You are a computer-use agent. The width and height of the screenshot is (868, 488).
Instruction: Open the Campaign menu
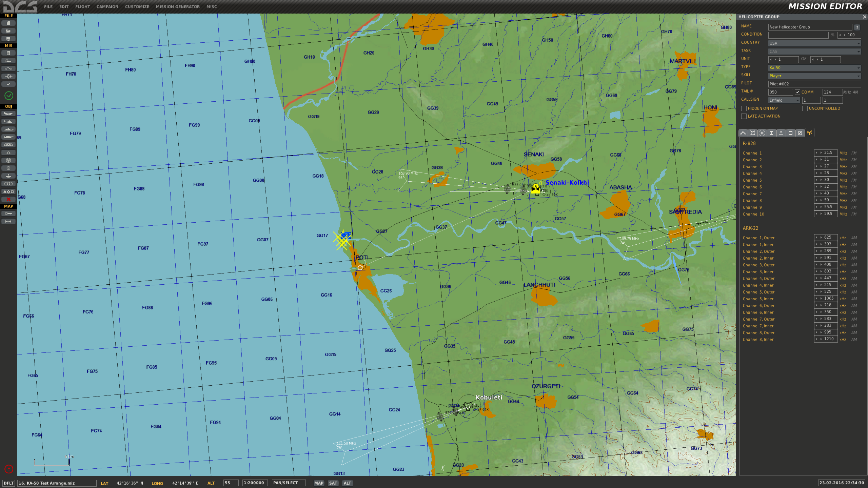107,7
